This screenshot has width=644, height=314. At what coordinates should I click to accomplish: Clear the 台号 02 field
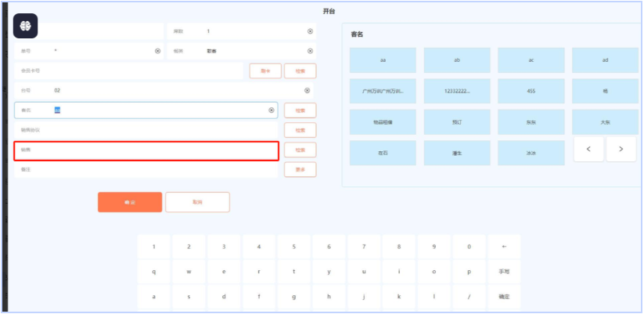pyautogui.click(x=307, y=91)
